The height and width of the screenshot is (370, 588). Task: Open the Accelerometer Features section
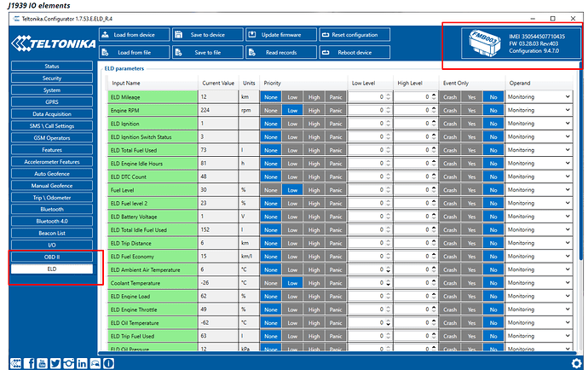52,162
